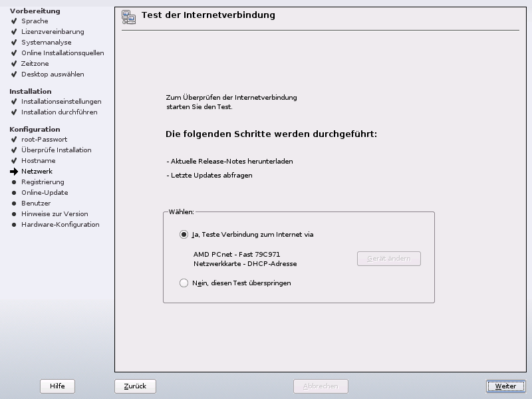Screen dimensions: 532x399
Task: Click bullet icon beside Benutzer
Action: 14,203
